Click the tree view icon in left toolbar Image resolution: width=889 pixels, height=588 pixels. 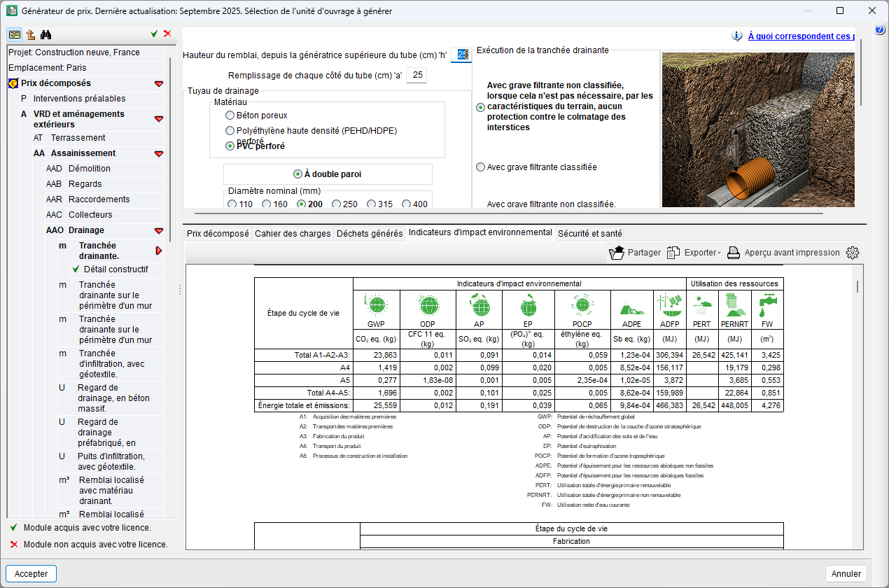[15, 34]
